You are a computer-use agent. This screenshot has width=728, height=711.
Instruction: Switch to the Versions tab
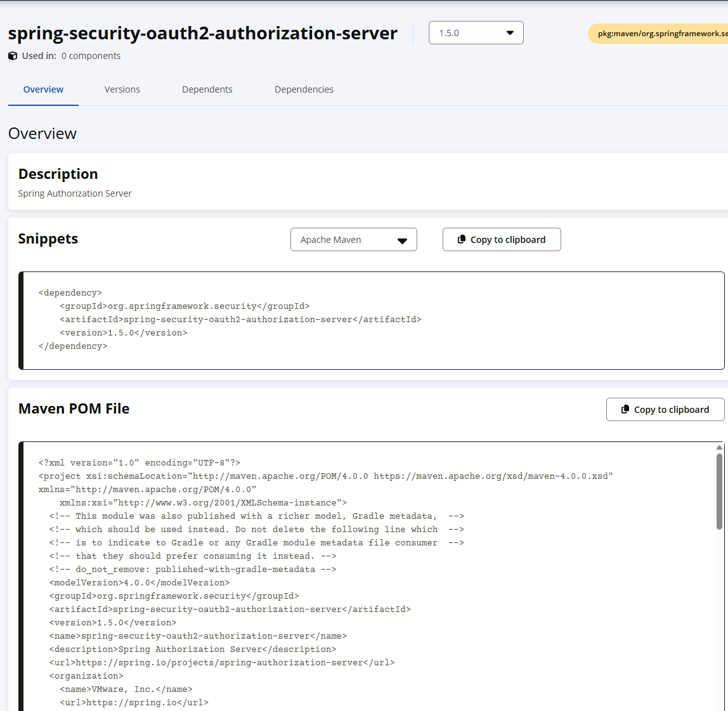[122, 89]
